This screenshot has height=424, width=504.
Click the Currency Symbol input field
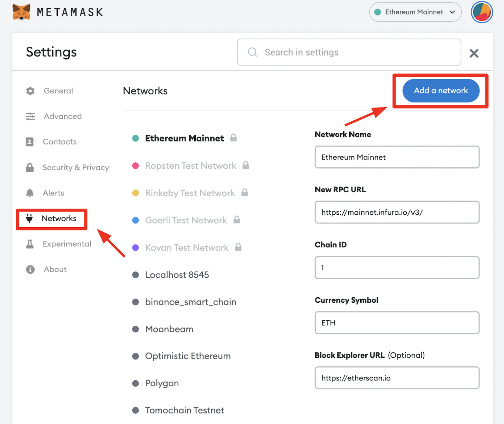tap(397, 323)
